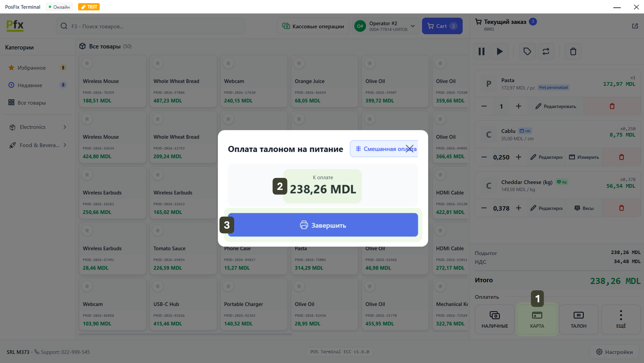Select Избранное in categories sidebar
This screenshot has width=644, height=363.
click(x=32, y=68)
